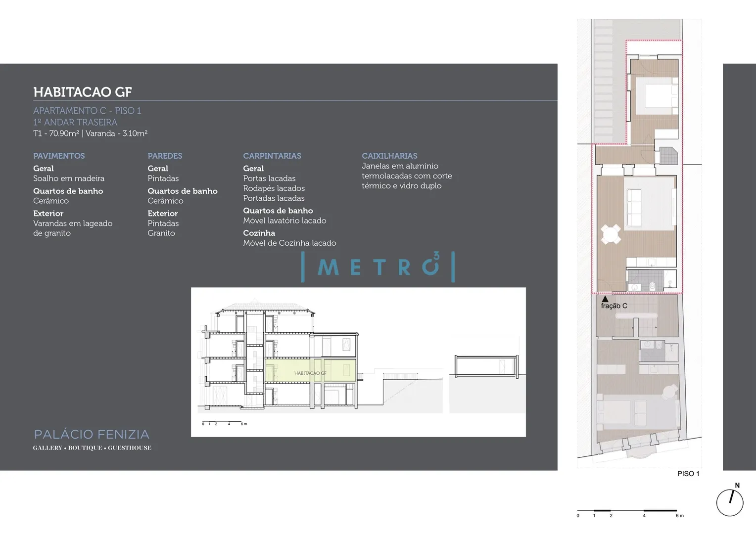The height and width of the screenshot is (534, 756).
Task: Click the PISO 1 floor plan label
Action: click(688, 474)
